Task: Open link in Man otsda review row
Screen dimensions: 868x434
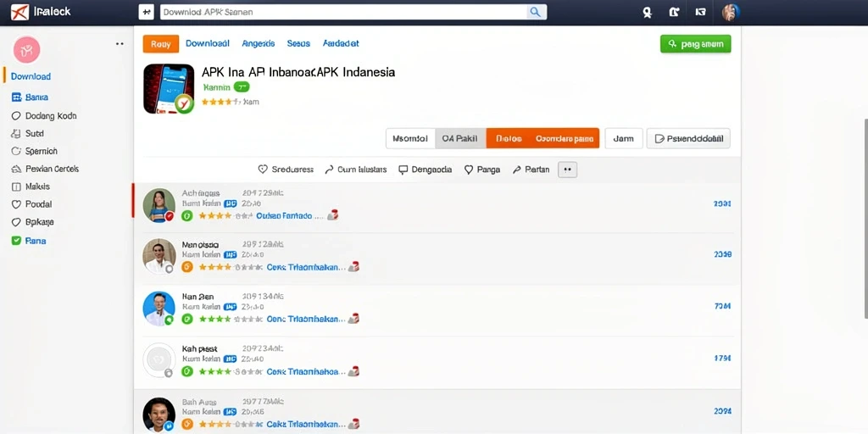Action: (x=306, y=267)
